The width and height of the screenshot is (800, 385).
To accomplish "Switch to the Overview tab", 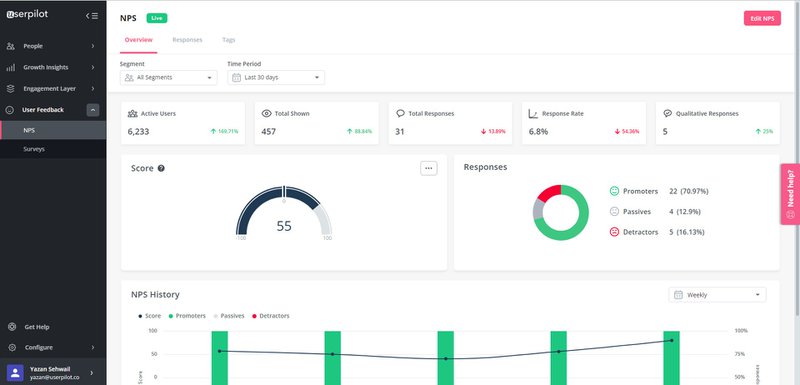I will [x=138, y=40].
